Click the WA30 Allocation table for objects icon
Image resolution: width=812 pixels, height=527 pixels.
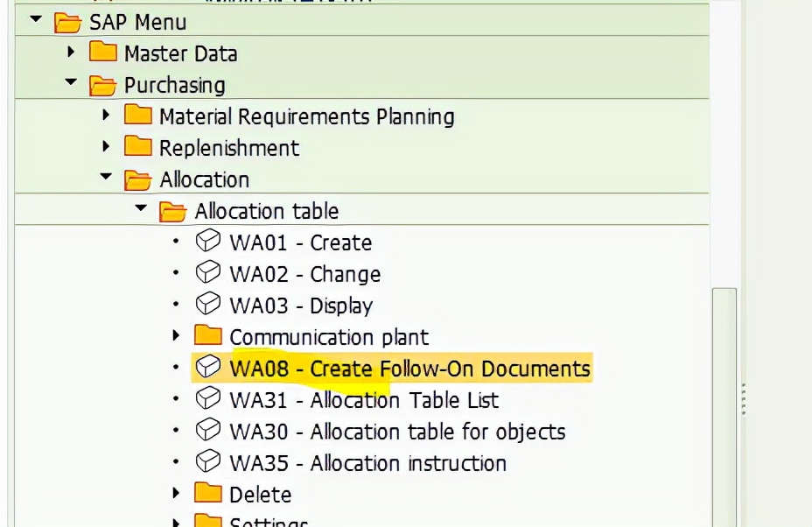[208, 432]
